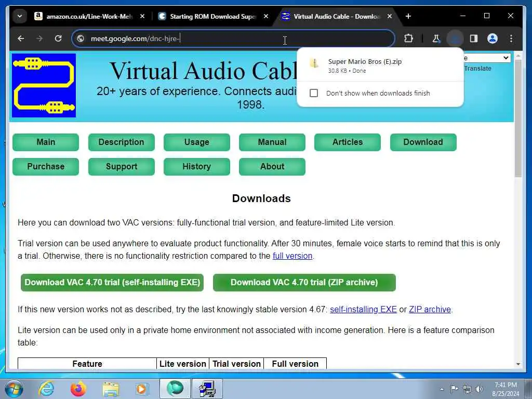Click the Full version table header
532x399 pixels.
pyautogui.click(x=295, y=364)
